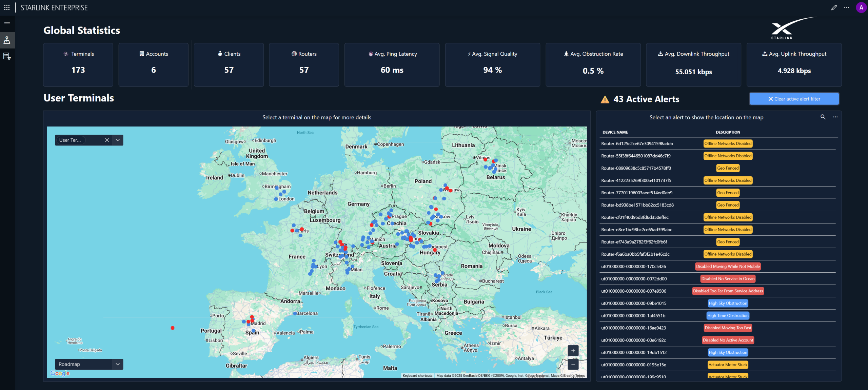The image size is (868, 390).
Task: Select alert row ut01000000-00000000-09be1015
Action: pyautogui.click(x=718, y=304)
